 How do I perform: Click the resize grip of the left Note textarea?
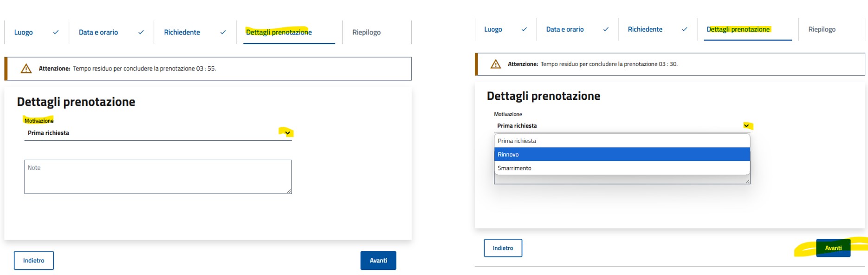click(x=289, y=191)
